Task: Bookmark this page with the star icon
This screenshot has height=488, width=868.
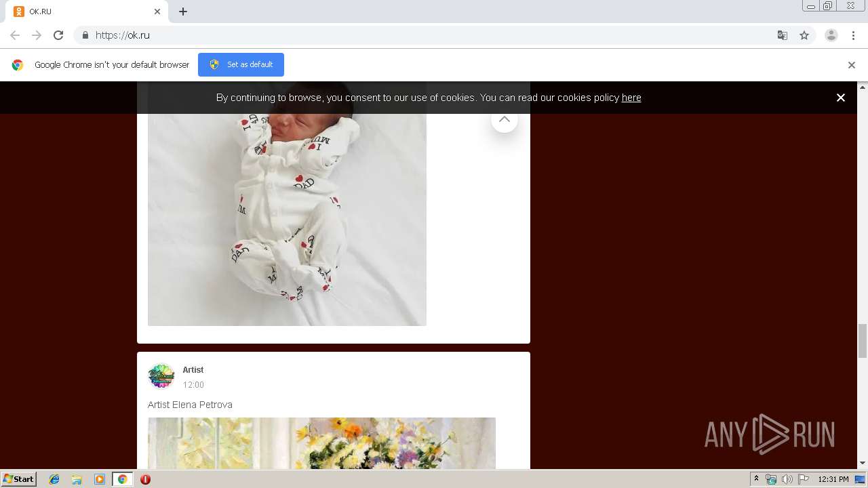Action: (804, 35)
